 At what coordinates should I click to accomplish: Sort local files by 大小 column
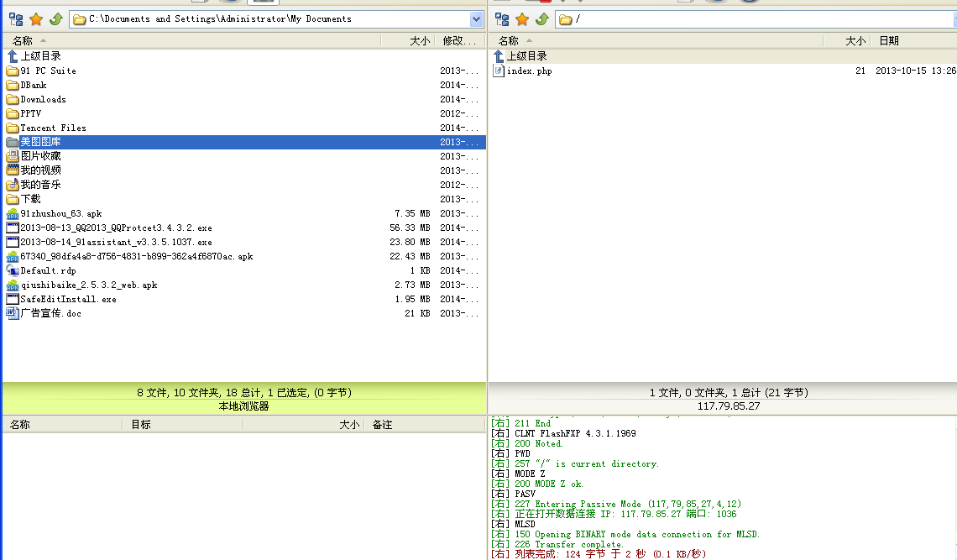419,41
